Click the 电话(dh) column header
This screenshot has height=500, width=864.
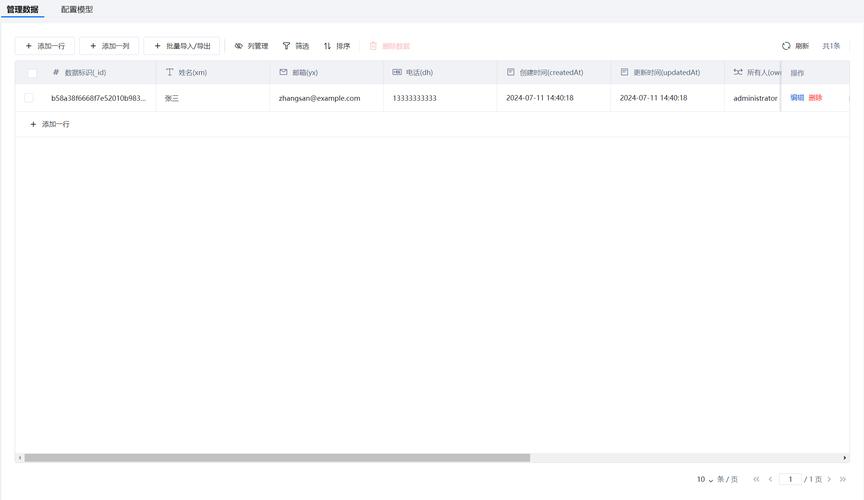pyautogui.click(x=440, y=72)
